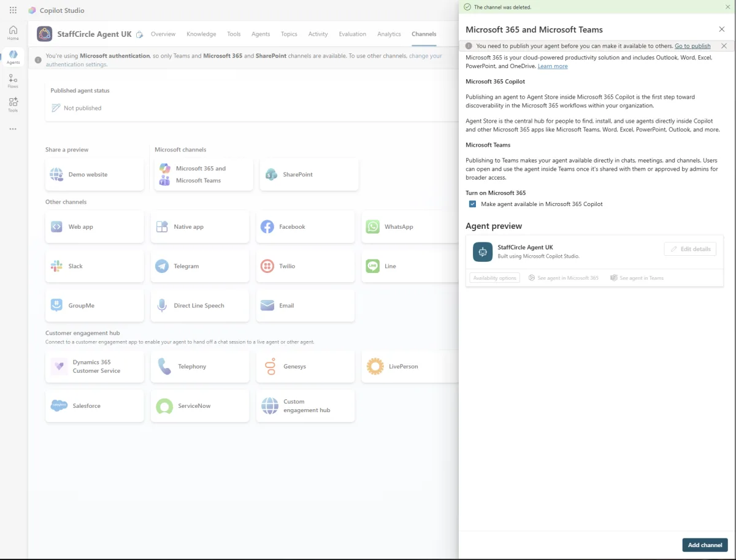Go to Home in the sidebar
The image size is (736, 560).
[13, 33]
